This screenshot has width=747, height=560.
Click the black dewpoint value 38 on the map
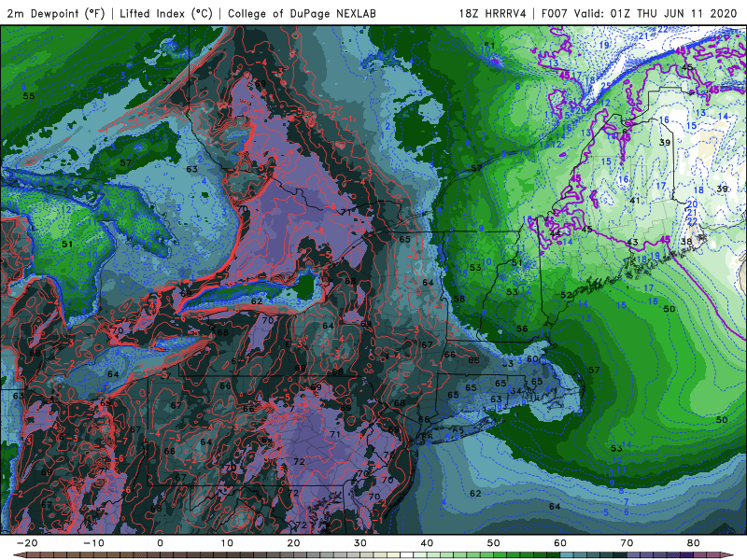686,242
